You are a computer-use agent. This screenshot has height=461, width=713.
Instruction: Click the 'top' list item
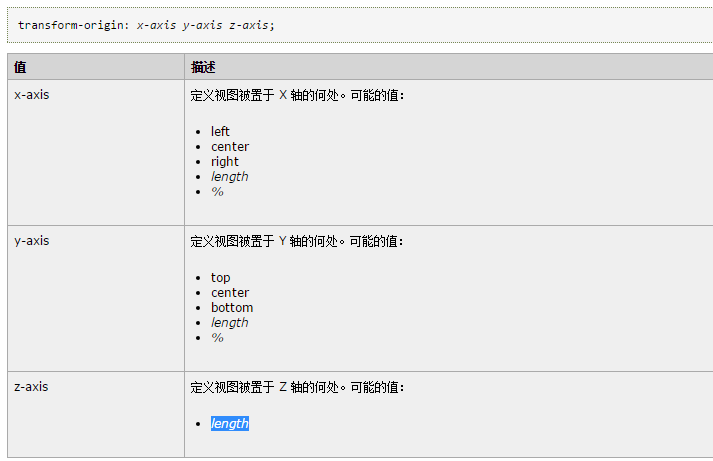[220, 277]
